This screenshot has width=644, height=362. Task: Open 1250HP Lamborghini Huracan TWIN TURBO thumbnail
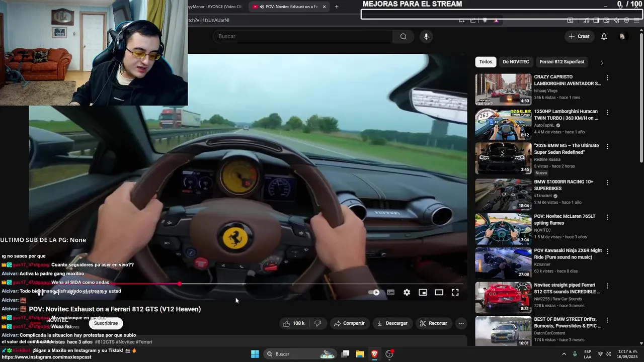(x=503, y=124)
